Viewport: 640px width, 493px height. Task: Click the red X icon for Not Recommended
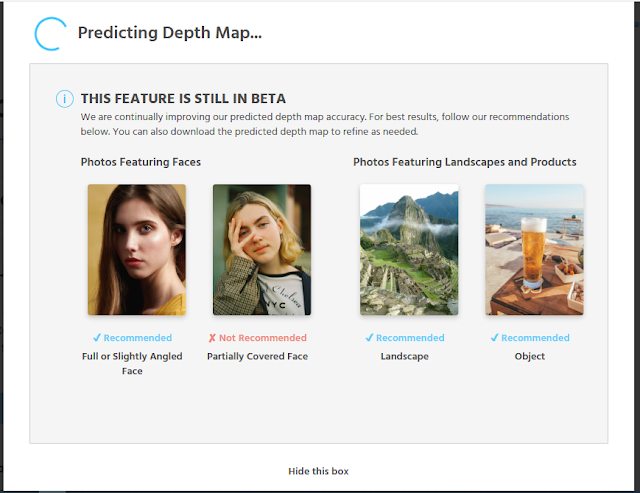pos(212,338)
